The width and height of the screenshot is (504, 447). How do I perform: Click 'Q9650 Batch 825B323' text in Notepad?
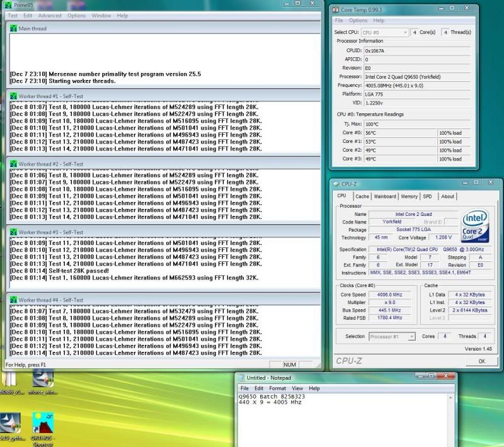pyautogui.click(x=272, y=396)
